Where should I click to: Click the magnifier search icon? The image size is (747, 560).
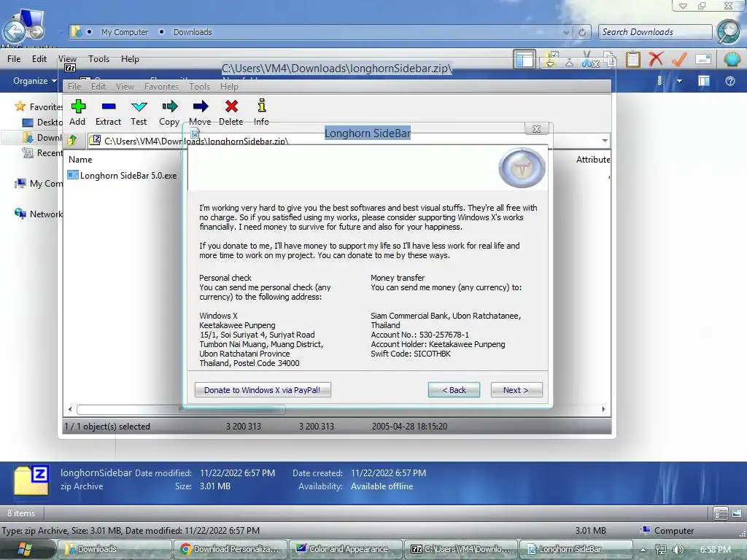[728, 32]
